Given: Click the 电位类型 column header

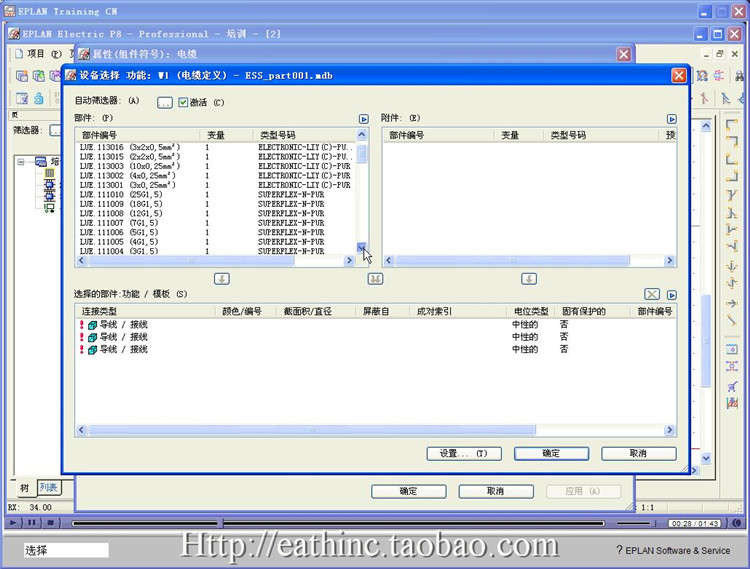Looking at the screenshot, I should point(531,311).
